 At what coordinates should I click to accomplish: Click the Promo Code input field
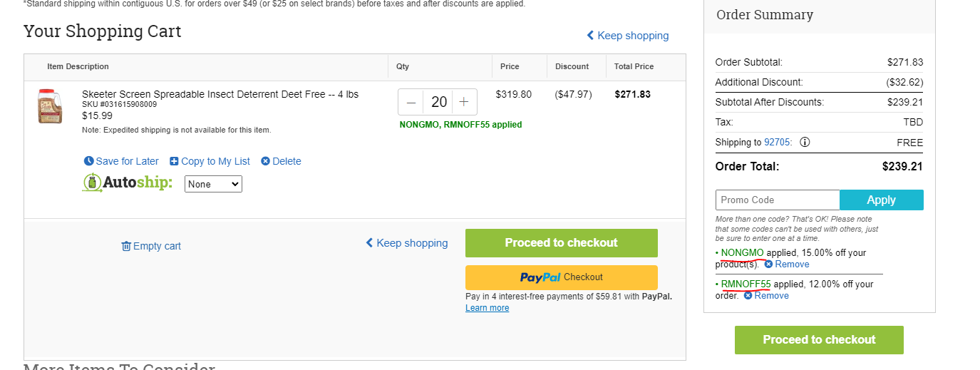[778, 200]
